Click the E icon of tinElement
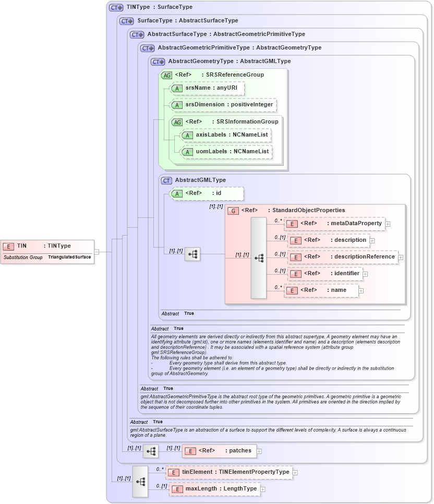Viewport: 434px width, 504px height. tap(174, 473)
